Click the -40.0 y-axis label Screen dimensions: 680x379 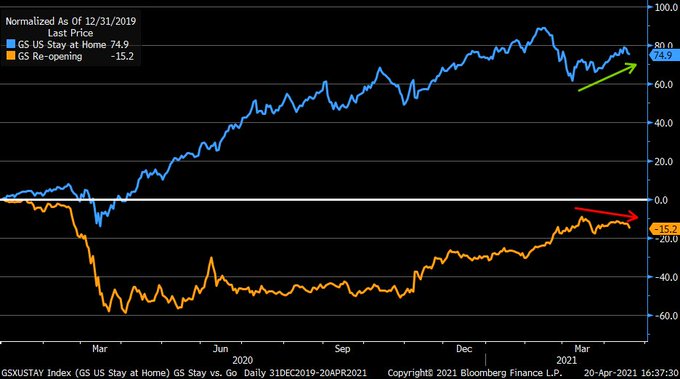point(666,278)
